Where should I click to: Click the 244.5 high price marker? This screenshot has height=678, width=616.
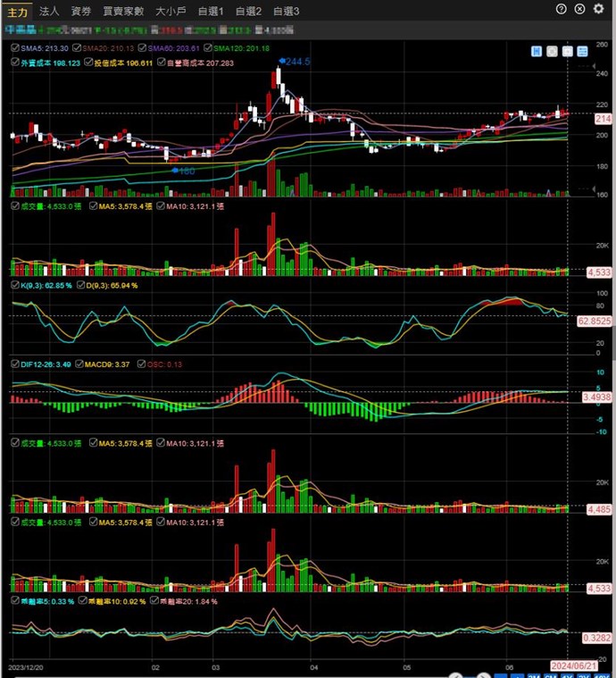[295, 62]
